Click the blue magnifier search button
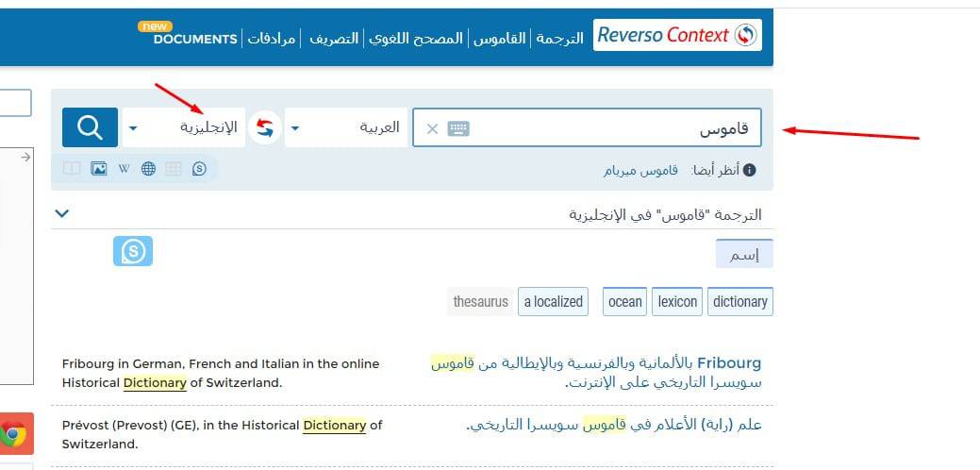The image size is (980, 470). 90,127
